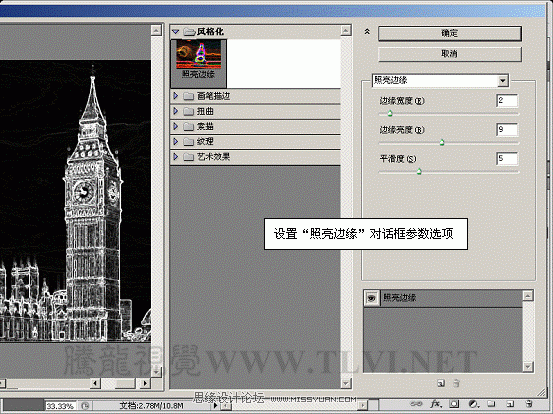
Task: Toggle visibility eye of 照亮边缘 effect layer
Action: click(371, 298)
